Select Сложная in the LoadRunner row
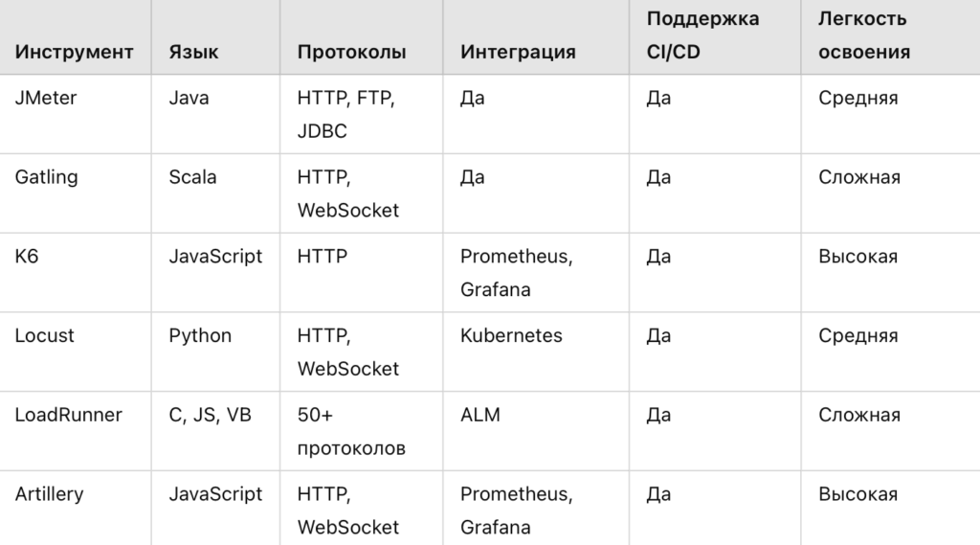The height and width of the screenshot is (545, 980). pyautogui.click(x=859, y=414)
